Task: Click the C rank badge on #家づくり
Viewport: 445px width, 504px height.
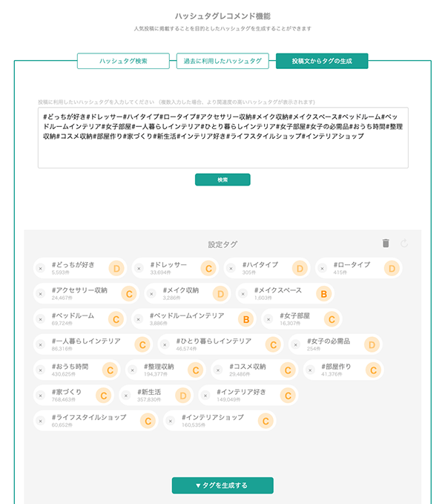Action: 104,396
